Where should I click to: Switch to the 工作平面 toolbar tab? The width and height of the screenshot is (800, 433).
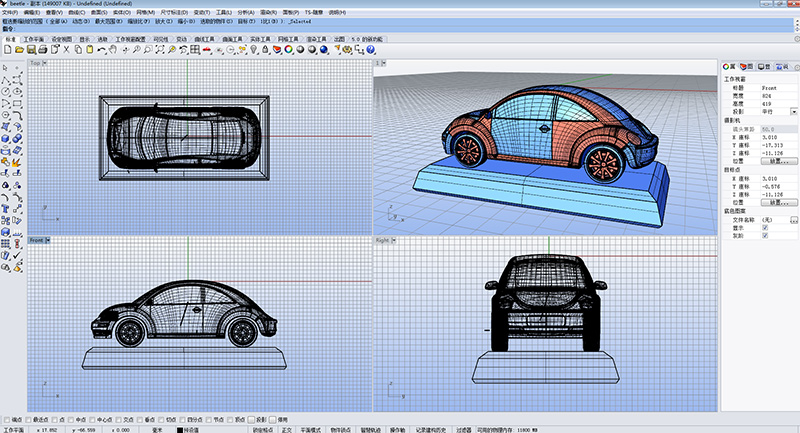pos(34,39)
